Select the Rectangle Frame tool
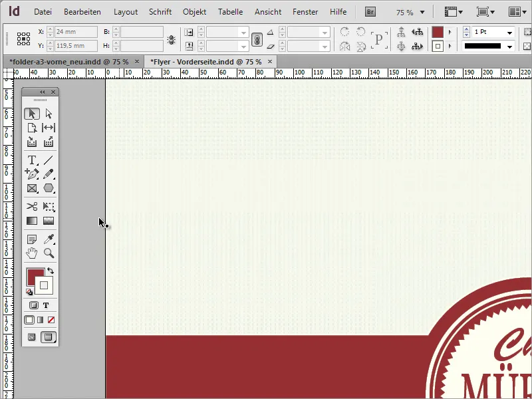This screenshot has width=532, height=399. click(32, 188)
